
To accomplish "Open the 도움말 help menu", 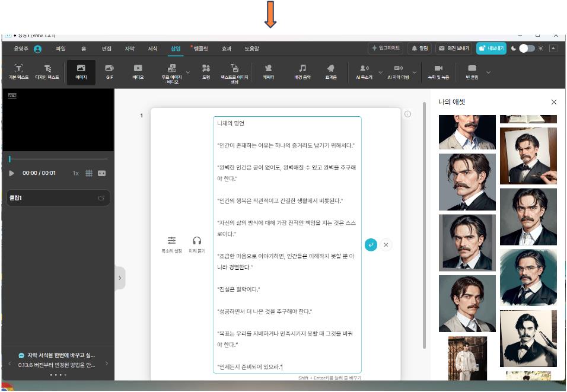I will pyautogui.click(x=251, y=49).
